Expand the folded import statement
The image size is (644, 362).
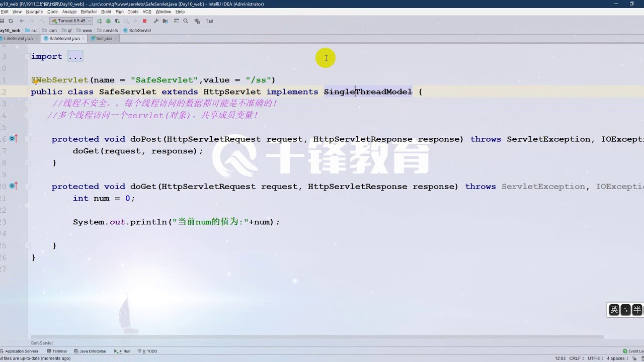point(75,56)
